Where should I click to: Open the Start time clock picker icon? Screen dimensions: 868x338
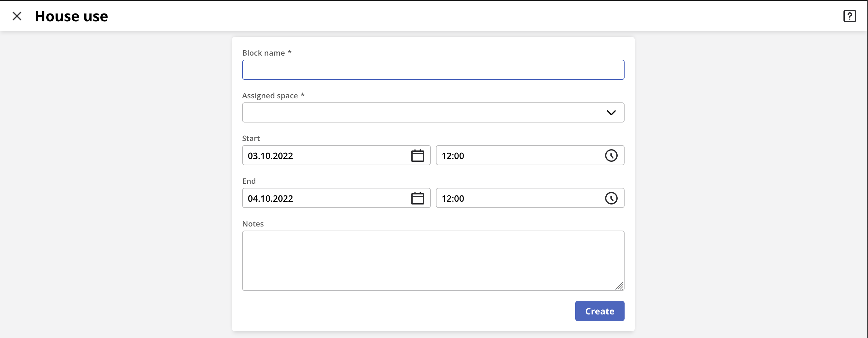(611, 155)
